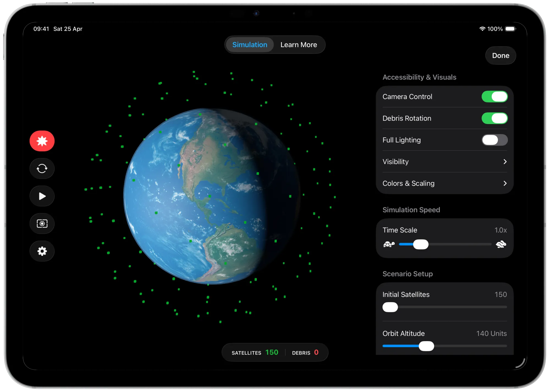Viewport: 550px width, 392px height.
Task: Tap the battery icon in status bar
Action: point(510,29)
